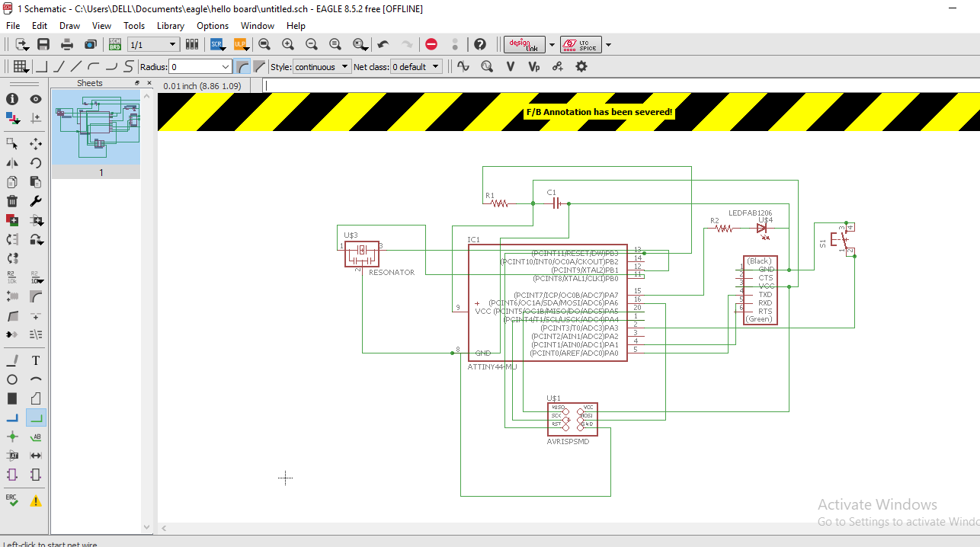Select the Circle drawing tool

click(x=12, y=379)
